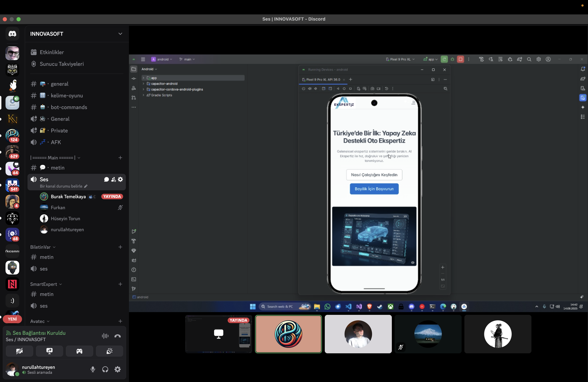Join the General voice channel
The image size is (588, 382).
60,119
